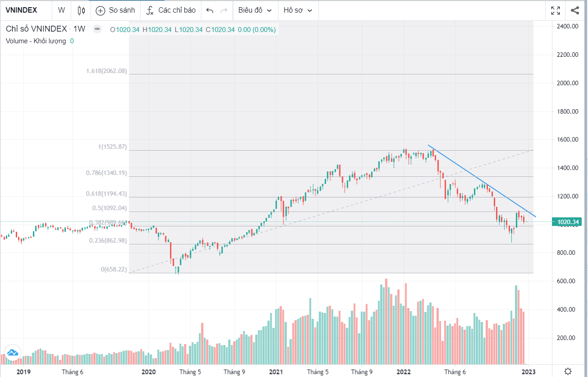Click the VNINDEX symbol search field
Image resolution: width=588 pixels, height=377 pixels.
tap(22, 10)
